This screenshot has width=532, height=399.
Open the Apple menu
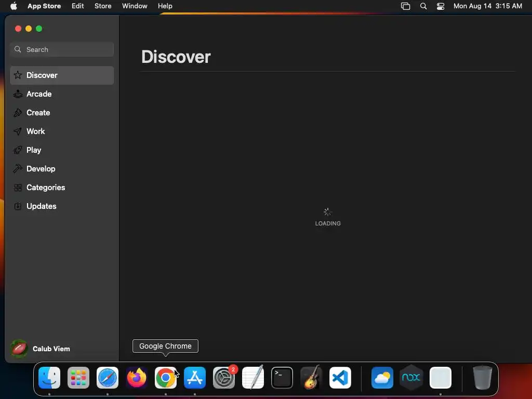click(14, 6)
